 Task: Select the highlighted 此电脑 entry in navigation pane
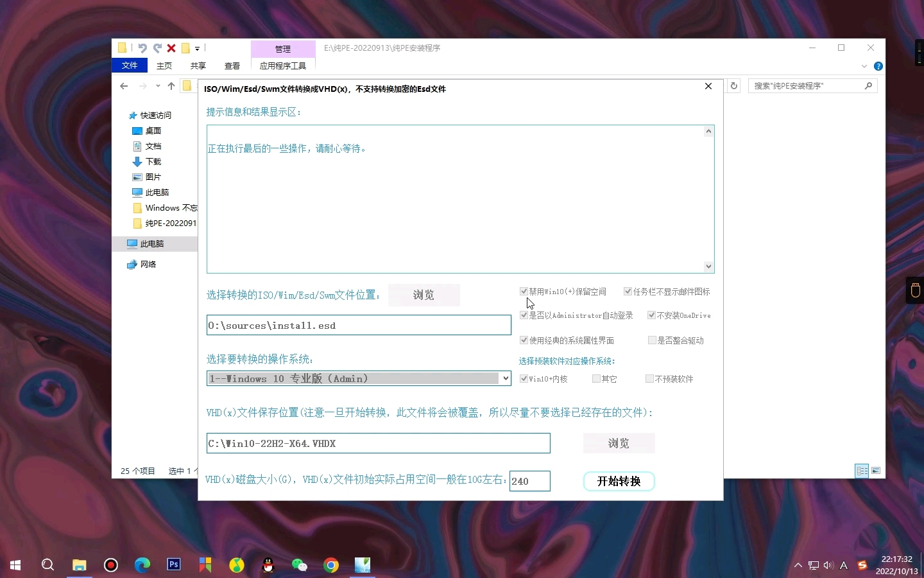[x=155, y=244]
